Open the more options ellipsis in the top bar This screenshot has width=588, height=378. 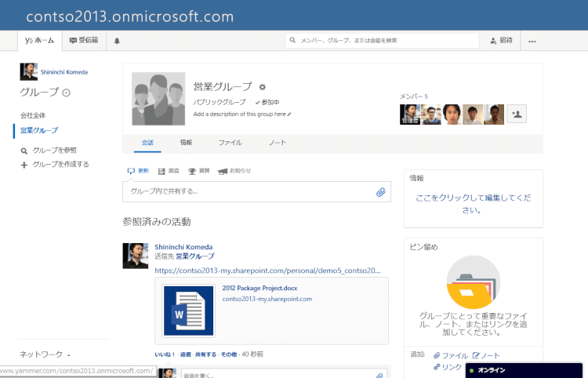tap(532, 41)
